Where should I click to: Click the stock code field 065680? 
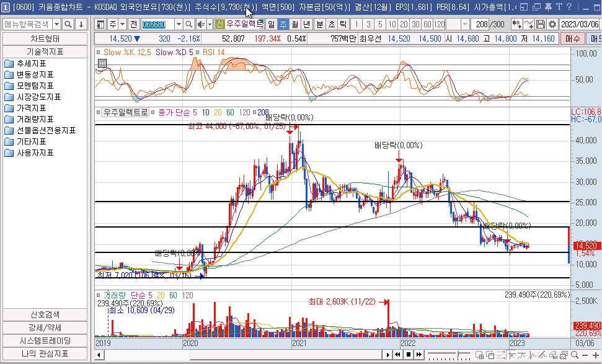click(158, 25)
